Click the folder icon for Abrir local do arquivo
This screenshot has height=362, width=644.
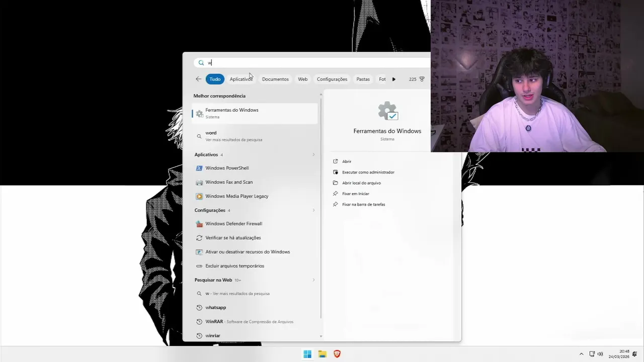[336, 183]
